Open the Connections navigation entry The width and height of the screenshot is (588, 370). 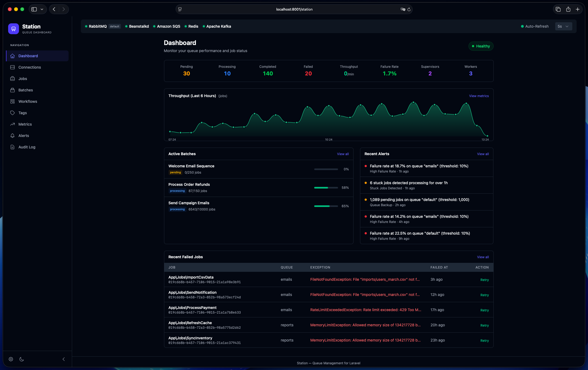pyautogui.click(x=29, y=67)
